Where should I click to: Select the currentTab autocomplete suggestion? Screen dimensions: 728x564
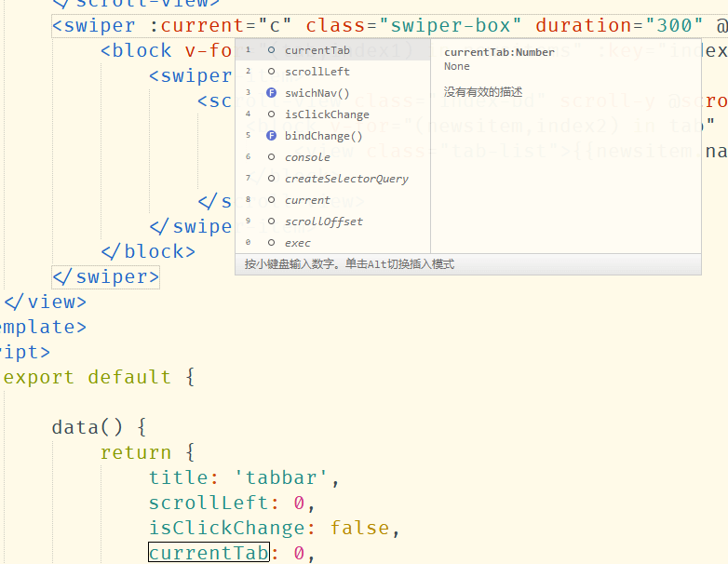click(333, 50)
